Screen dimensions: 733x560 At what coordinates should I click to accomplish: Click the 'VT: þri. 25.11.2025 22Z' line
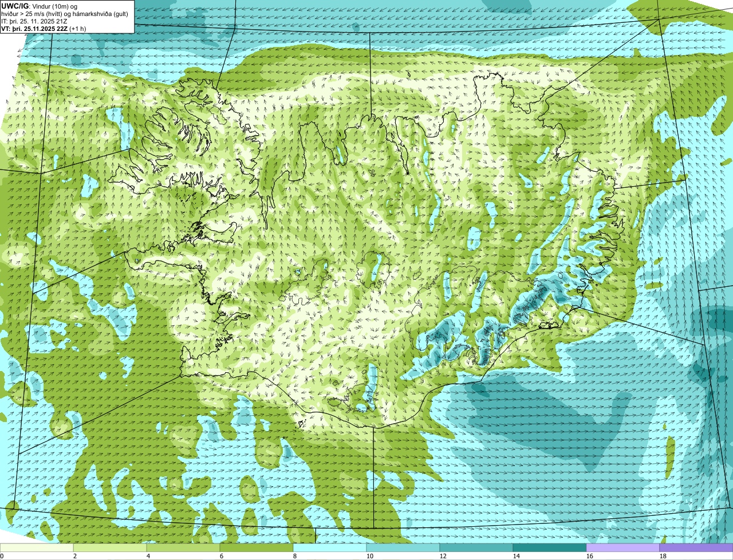35,29
